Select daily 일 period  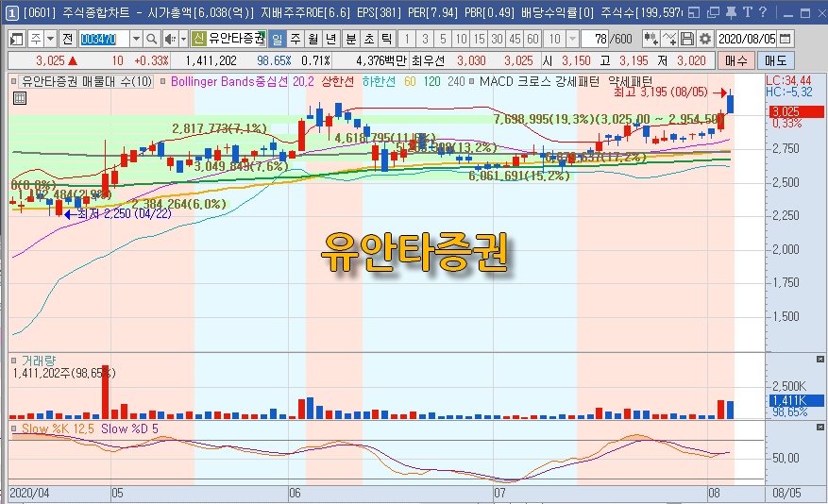click(278, 39)
